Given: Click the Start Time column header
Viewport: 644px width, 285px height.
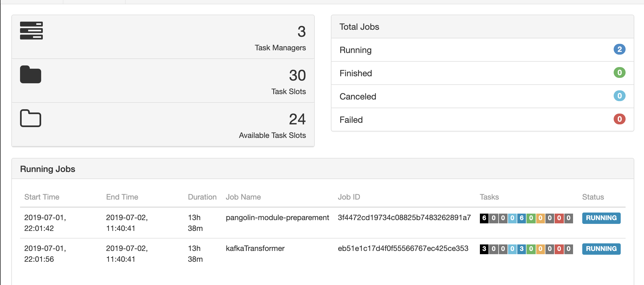Looking at the screenshot, I should pyautogui.click(x=42, y=197).
